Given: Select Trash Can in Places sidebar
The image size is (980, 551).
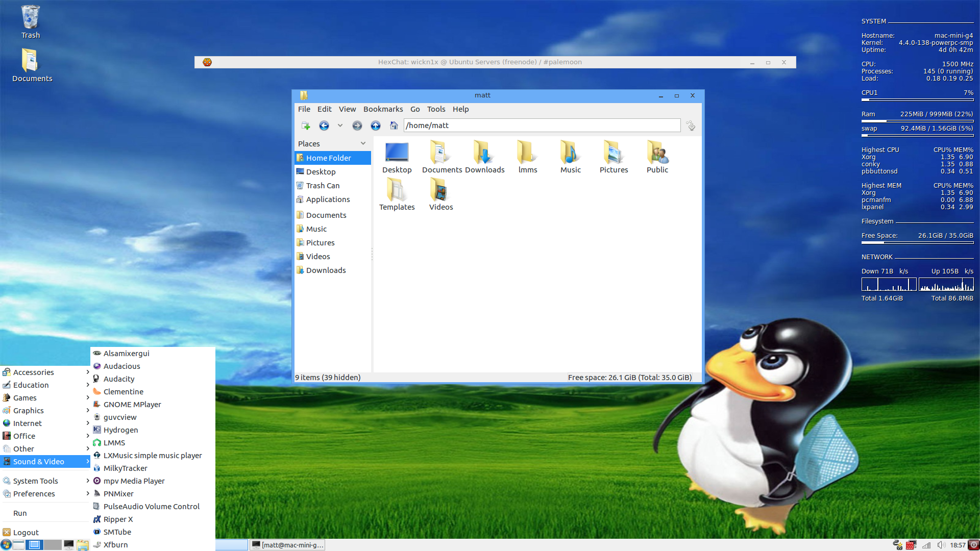Looking at the screenshot, I should (x=333, y=186).
